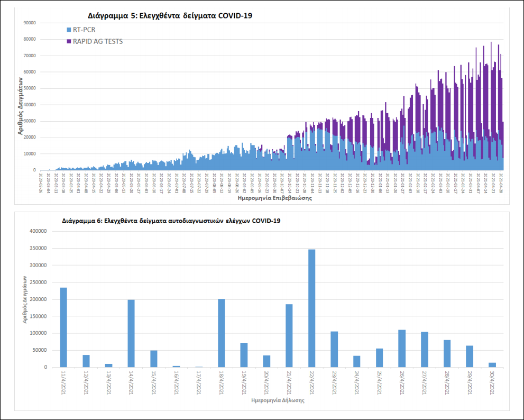The width and height of the screenshot is (524, 420).
Task: Select the small bar for 30/4/2021
Action: point(492,364)
